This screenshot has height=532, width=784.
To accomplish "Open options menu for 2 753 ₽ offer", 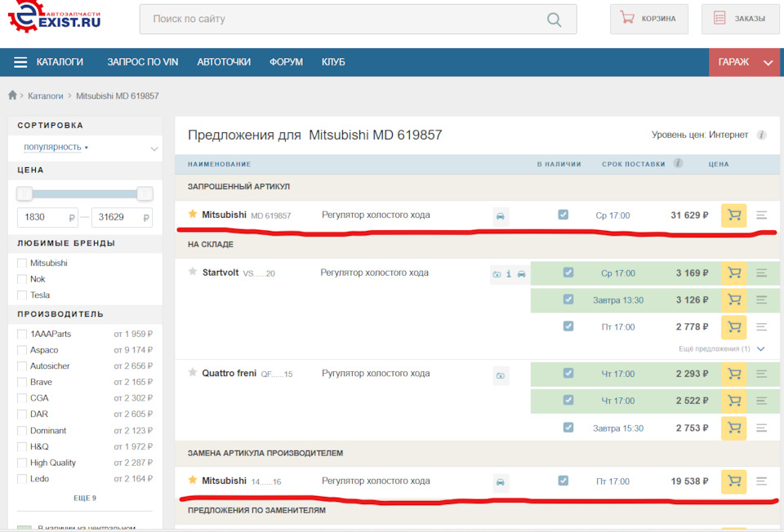I will pos(761,428).
